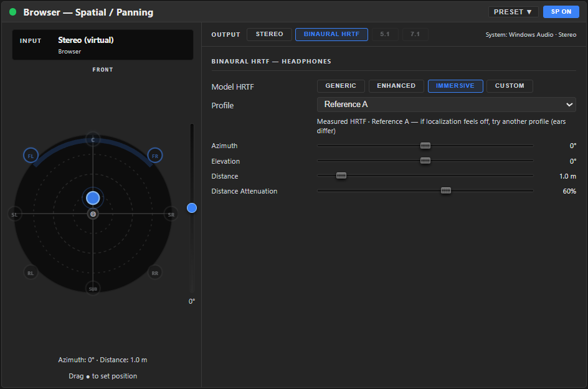Click the blue sound source position dot
Image resolution: width=588 pixels, height=389 pixels.
click(x=93, y=198)
